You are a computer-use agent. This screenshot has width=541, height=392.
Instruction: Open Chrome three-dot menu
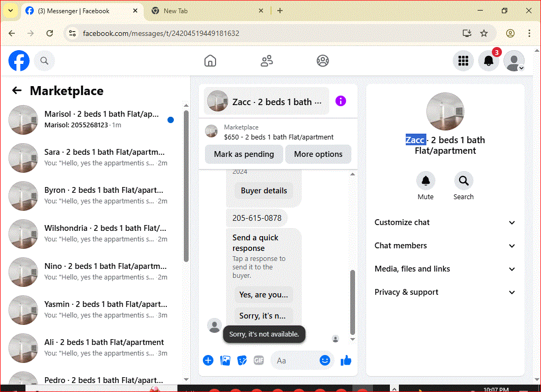(529, 33)
